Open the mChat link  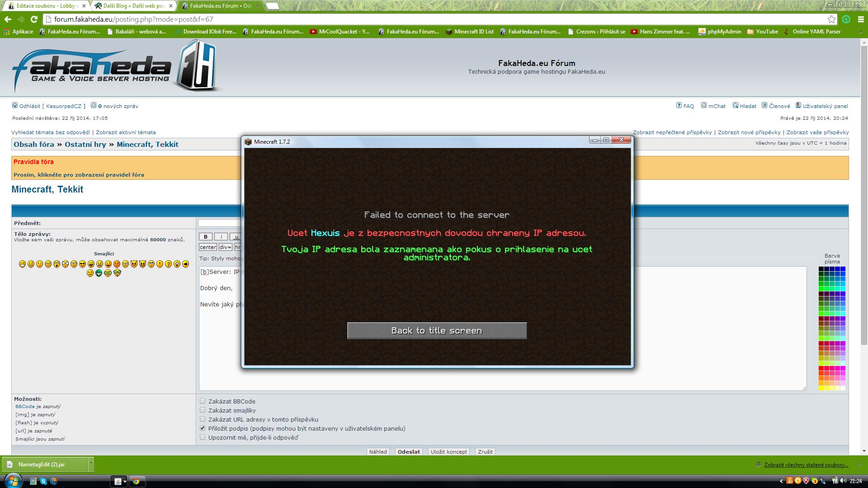pyautogui.click(x=713, y=106)
